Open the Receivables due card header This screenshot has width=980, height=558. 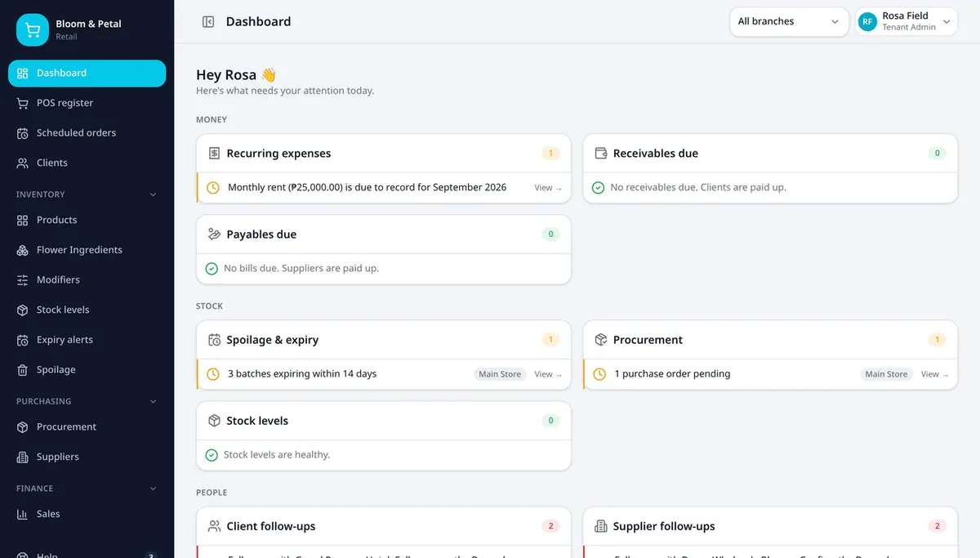point(770,154)
